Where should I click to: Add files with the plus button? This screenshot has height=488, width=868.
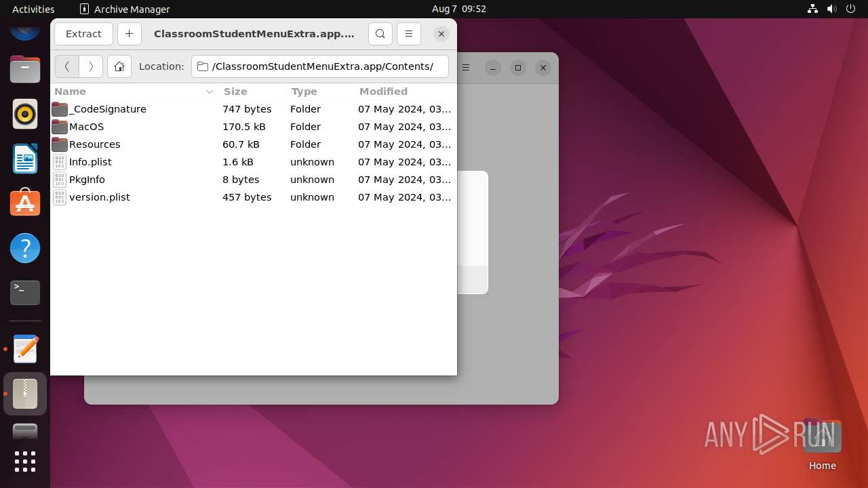[x=129, y=34]
